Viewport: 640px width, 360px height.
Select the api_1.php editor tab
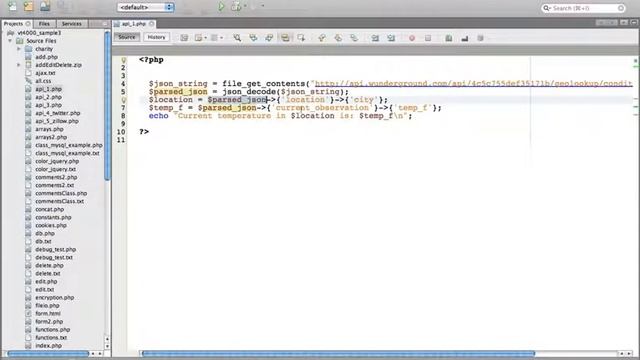134,24
